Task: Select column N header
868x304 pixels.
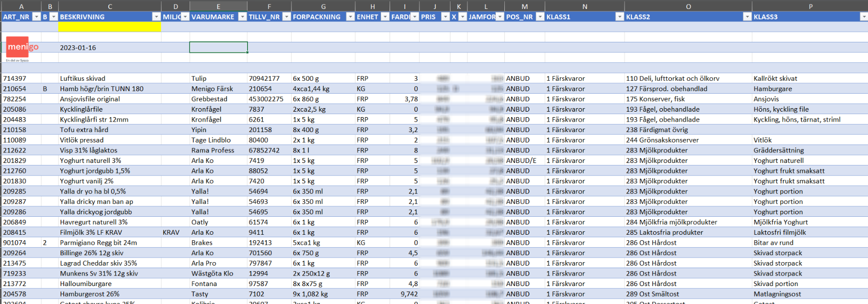Action: pos(585,6)
